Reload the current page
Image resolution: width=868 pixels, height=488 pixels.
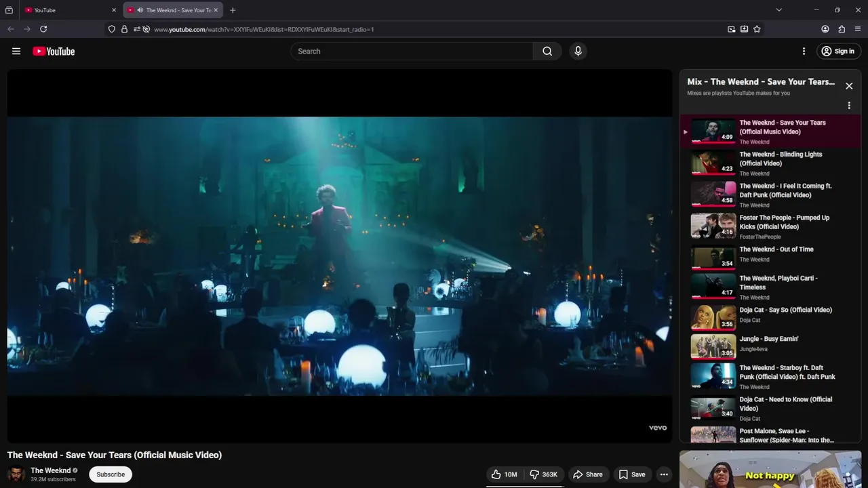[43, 29]
